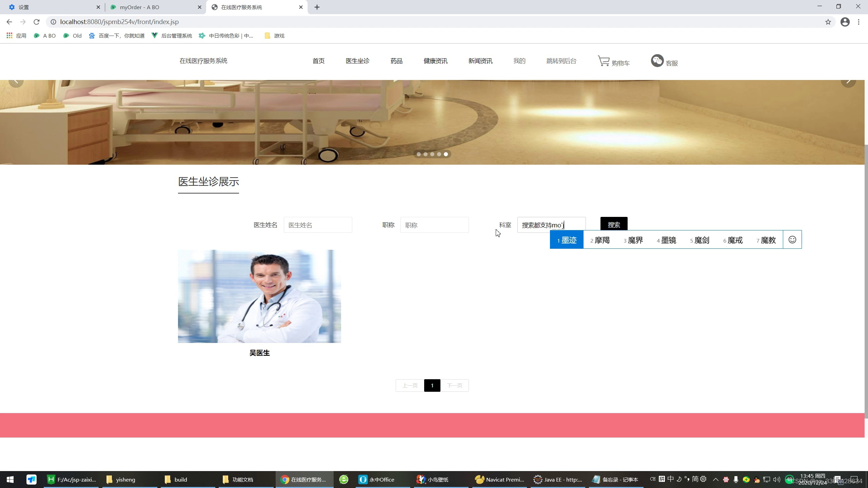Screen dimensions: 868x488
Task: Click the WeChat customer service icon
Action: (x=657, y=61)
